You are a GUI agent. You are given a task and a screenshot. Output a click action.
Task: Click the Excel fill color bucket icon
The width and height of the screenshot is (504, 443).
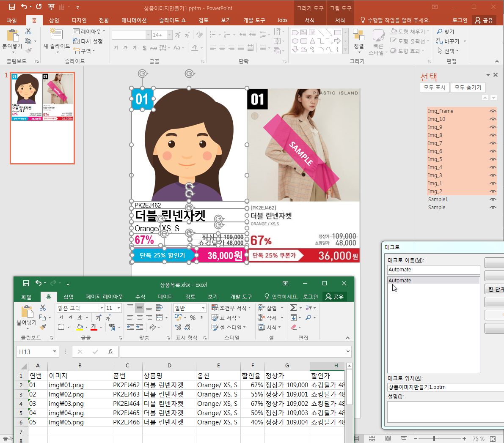[80, 327]
